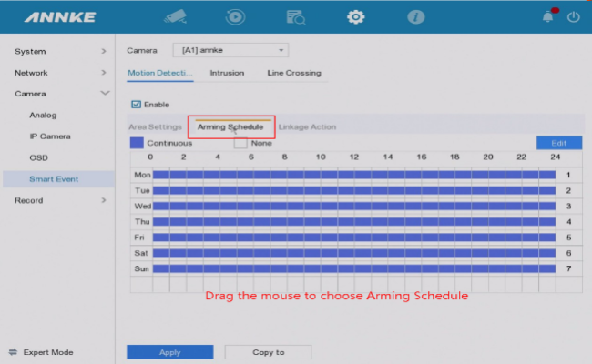Select the None schedule type box
Viewport: 592px width, 364px height.
240,143
